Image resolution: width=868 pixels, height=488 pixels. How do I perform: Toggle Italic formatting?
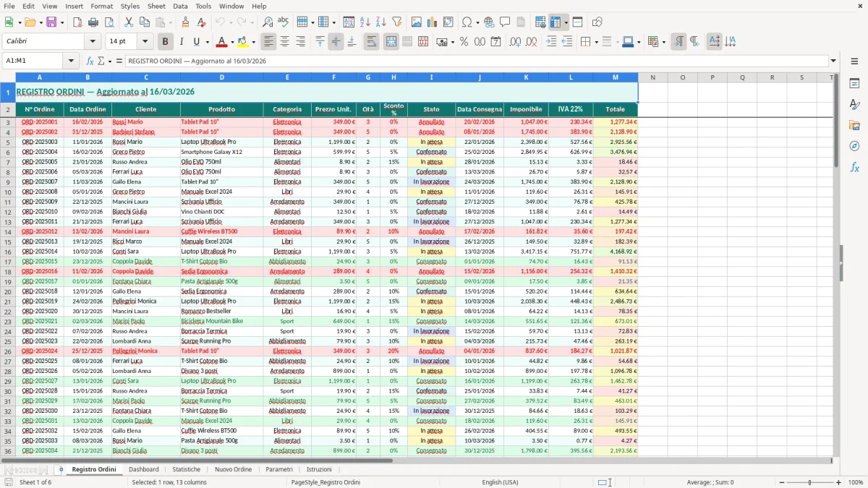[x=181, y=42]
